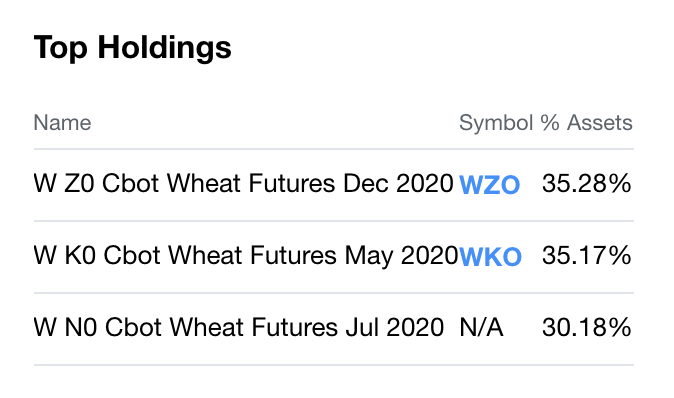This screenshot has width=674, height=398.
Task: Click the 30.18% assets value
Action: (587, 327)
